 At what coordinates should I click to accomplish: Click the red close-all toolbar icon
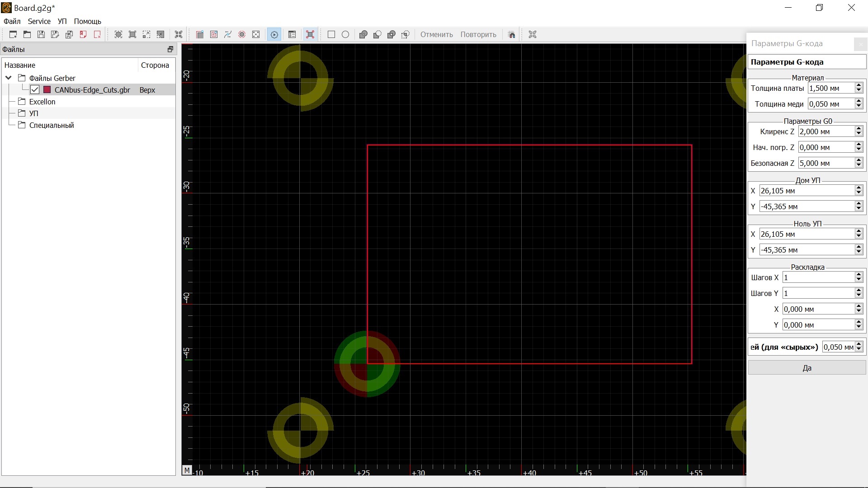(x=97, y=34)
